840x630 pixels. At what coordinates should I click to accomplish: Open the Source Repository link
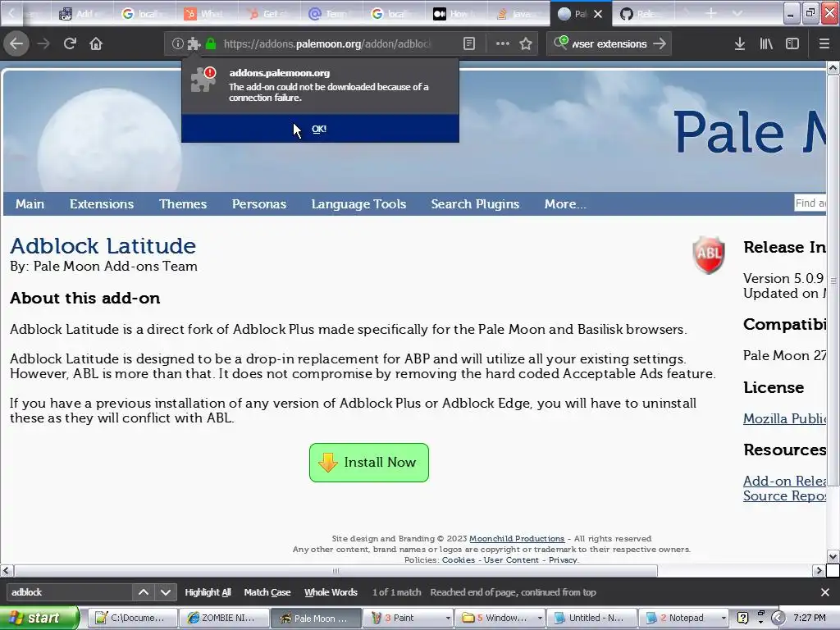[784, 495]
